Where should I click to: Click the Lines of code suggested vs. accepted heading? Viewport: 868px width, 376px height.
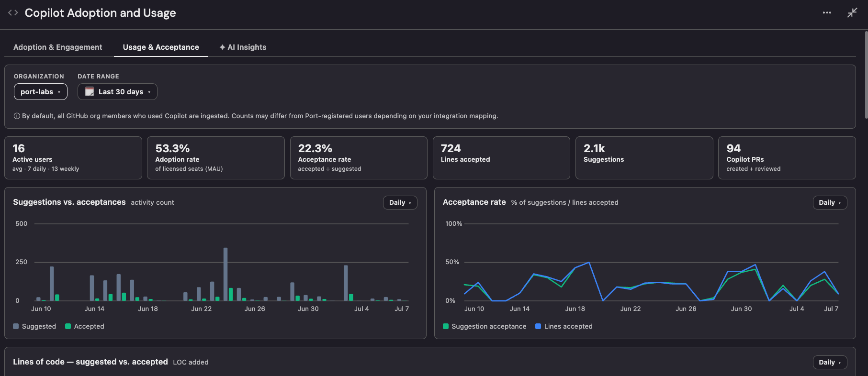90,362
